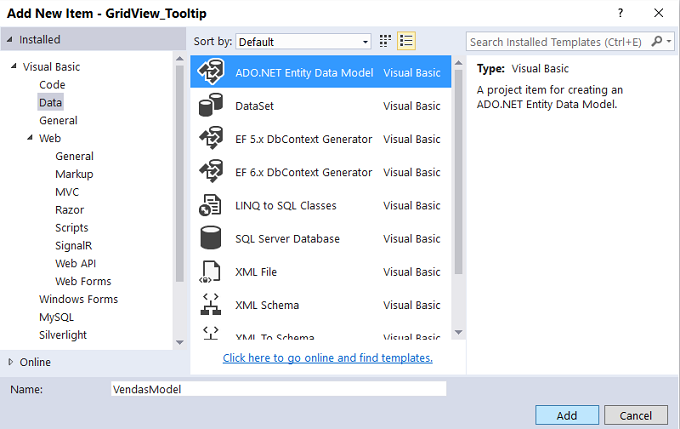
Task: Collapse the Installed section
Action: pyautogui.click(x=10, y=39)
